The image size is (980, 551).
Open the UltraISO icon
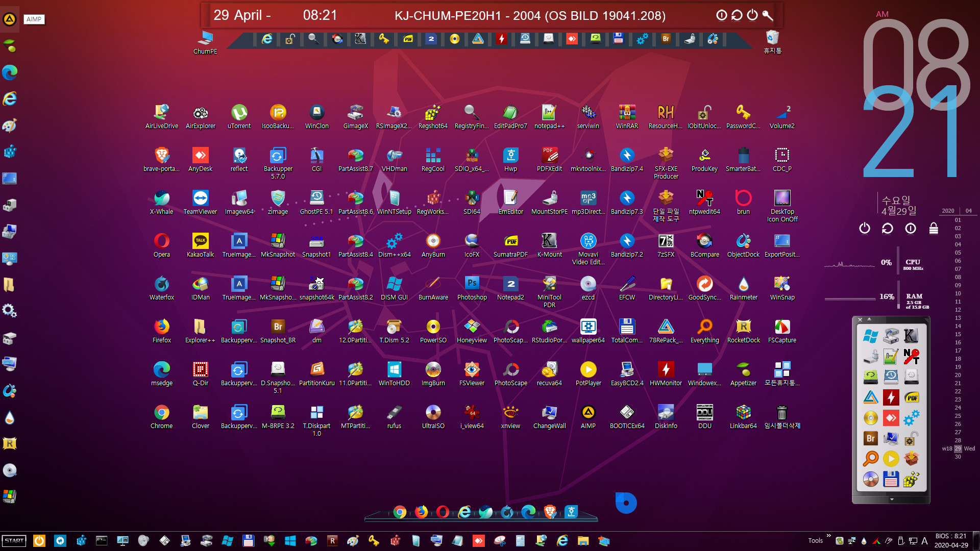[433, 416]
